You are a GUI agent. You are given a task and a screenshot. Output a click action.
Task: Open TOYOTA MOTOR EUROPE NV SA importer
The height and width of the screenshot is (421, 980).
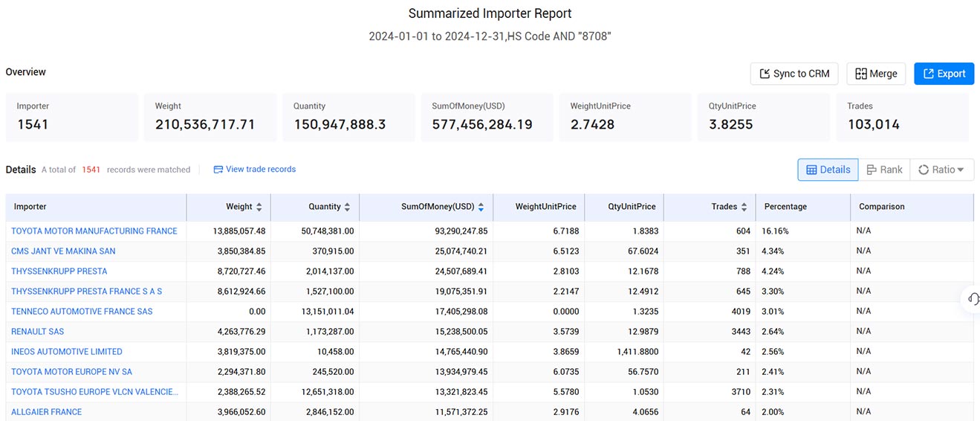click(71, 372)
